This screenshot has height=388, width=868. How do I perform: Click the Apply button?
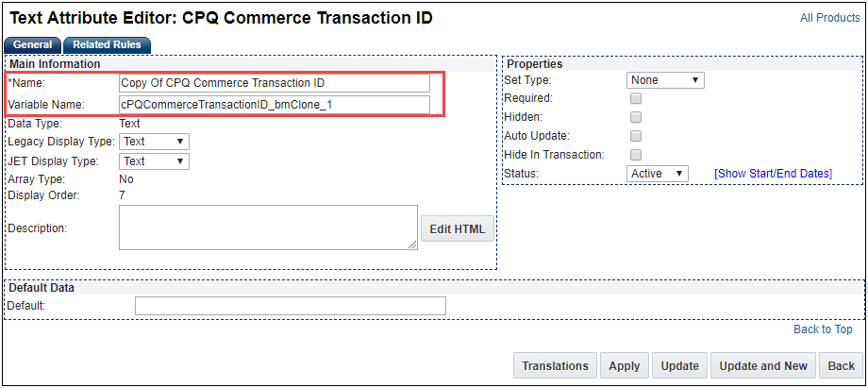[625, 366]
